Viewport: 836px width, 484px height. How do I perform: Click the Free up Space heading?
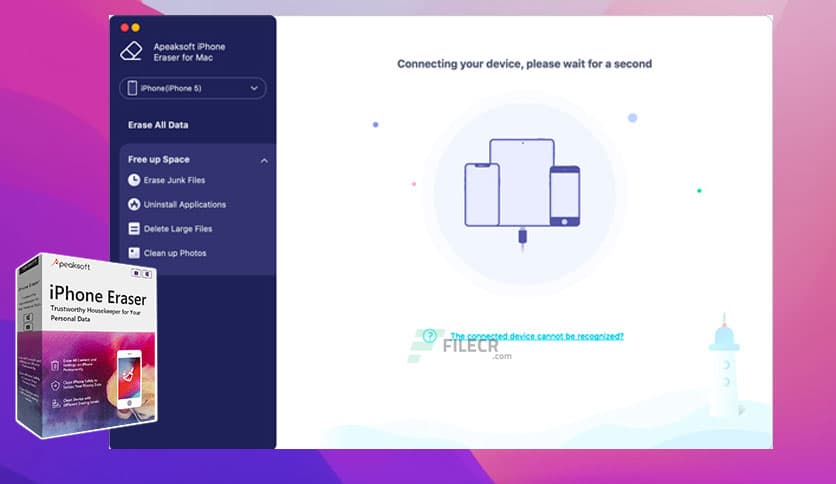click(158, 159)
